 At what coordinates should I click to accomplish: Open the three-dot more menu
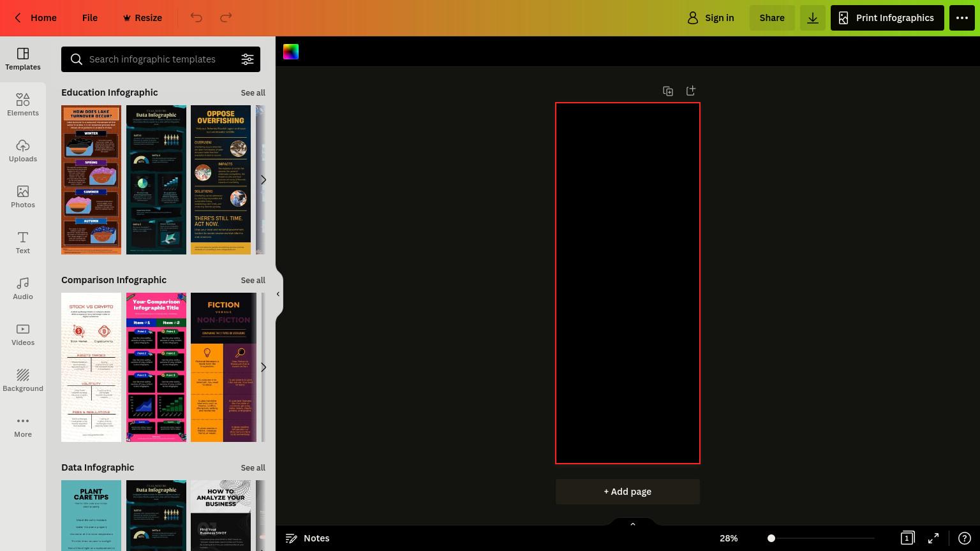click(x=962, y=18)
